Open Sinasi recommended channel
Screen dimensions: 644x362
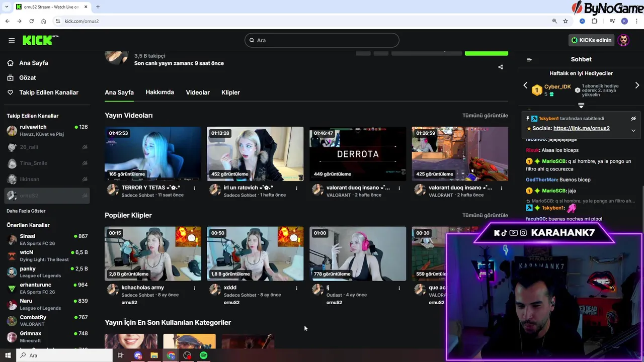tap(47, 240)
